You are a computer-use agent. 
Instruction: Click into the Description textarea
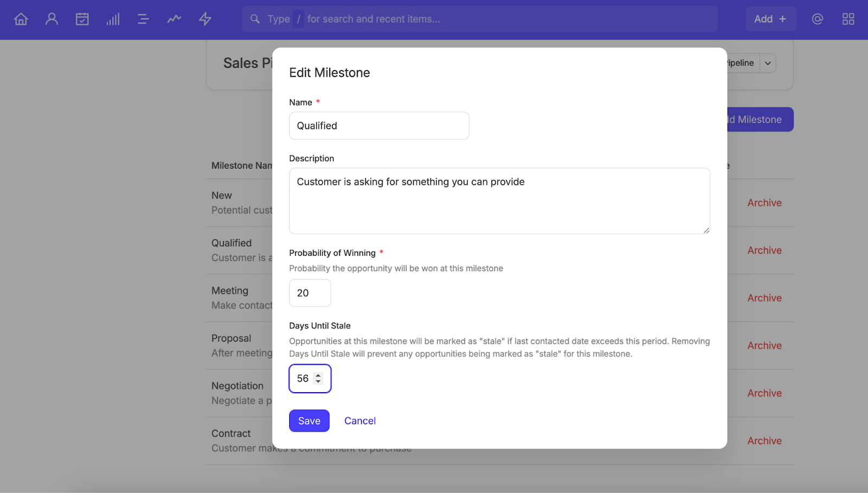[x=500, y=201]
